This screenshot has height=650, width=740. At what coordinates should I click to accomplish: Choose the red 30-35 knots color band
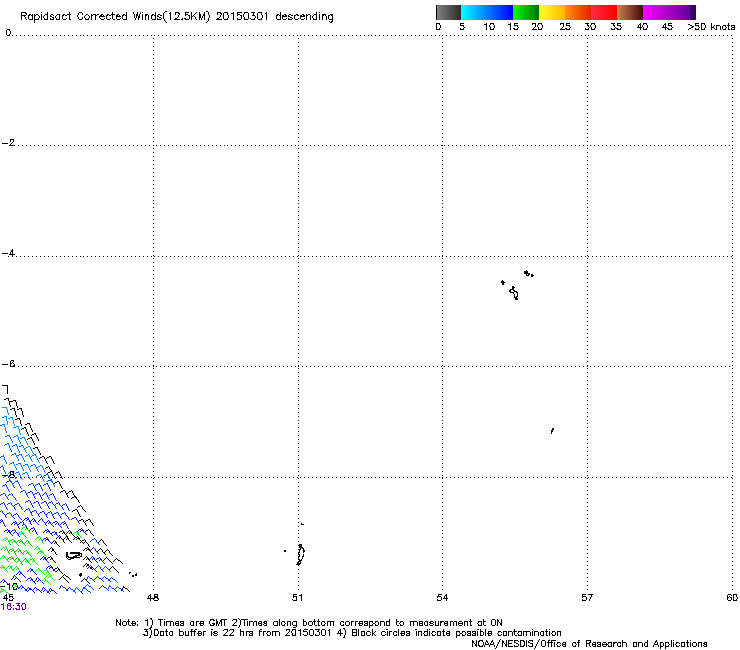click(604, 12)
